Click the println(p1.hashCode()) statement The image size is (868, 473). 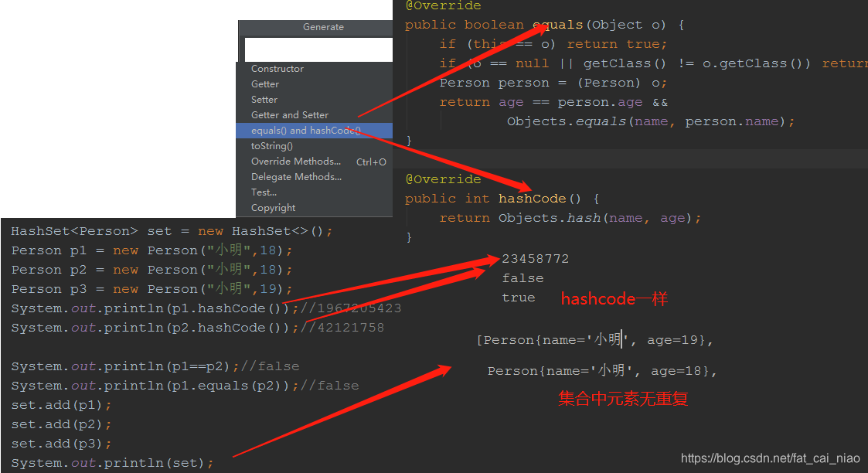point(155,308)
